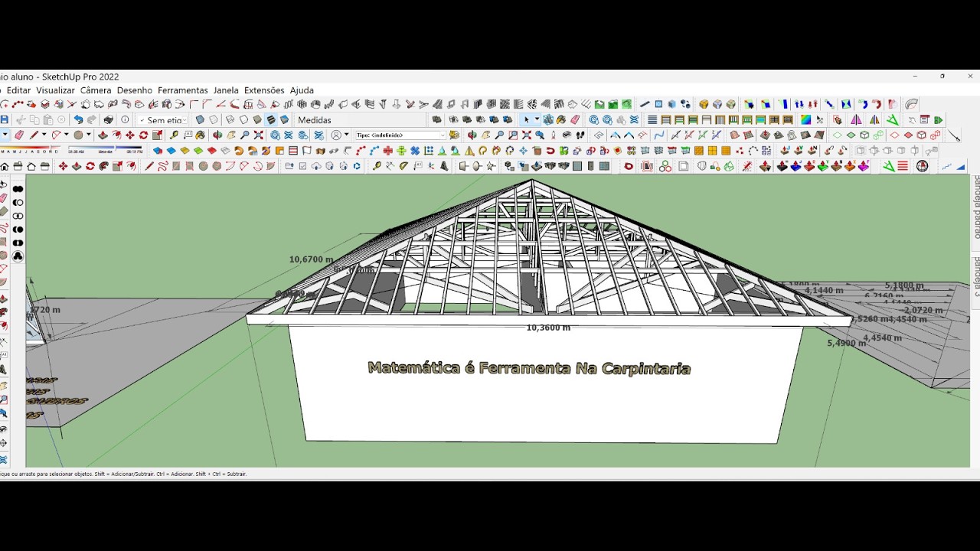Click the Classifier icon right of Tipo
This screenshot has height=551, width=980.
(454, 135)
